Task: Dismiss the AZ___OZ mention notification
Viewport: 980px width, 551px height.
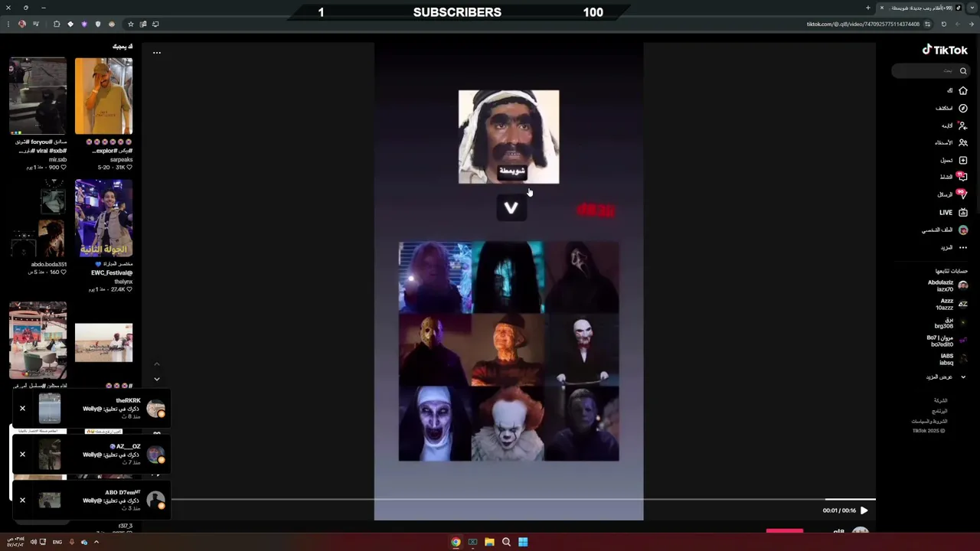Action: [x=22, y=455]
